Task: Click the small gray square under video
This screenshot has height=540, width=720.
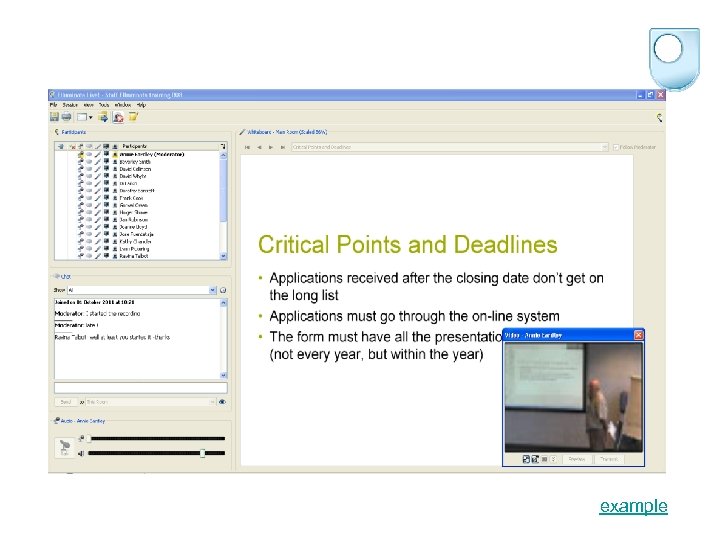Action: click(x=545, y=459)
